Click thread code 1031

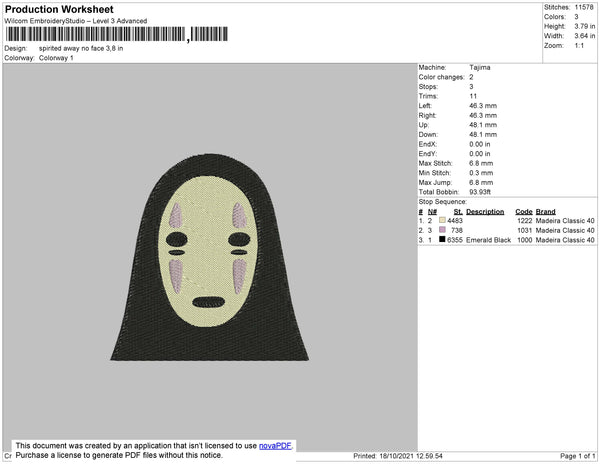525,230
